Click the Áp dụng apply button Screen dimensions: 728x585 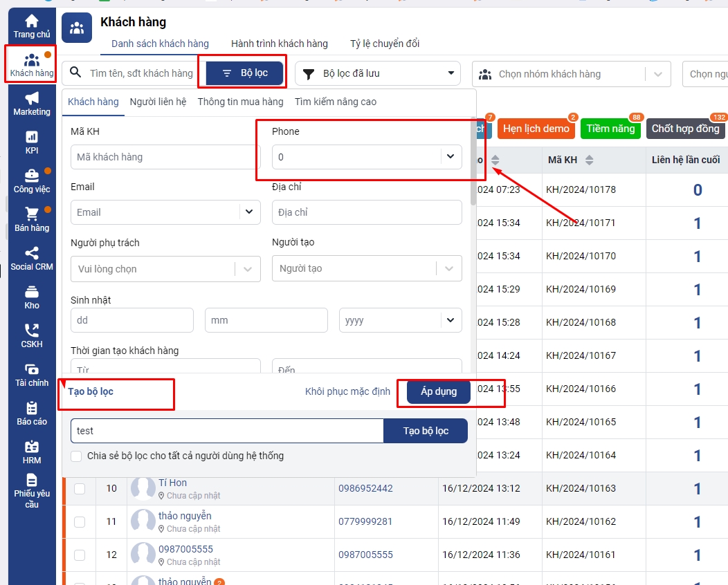pyautogui.click(x=439, y=392)
